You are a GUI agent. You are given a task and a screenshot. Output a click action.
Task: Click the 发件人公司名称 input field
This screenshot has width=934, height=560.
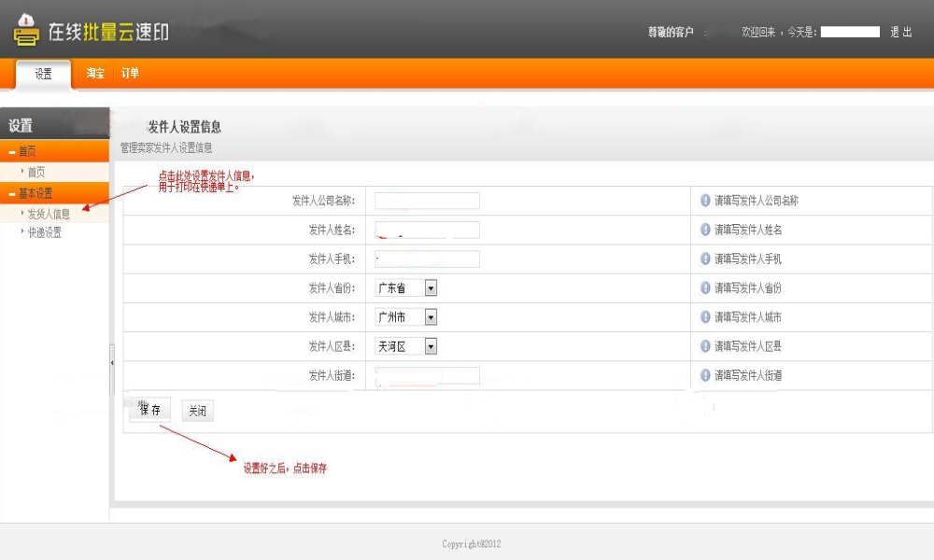(x=427, y=201)
